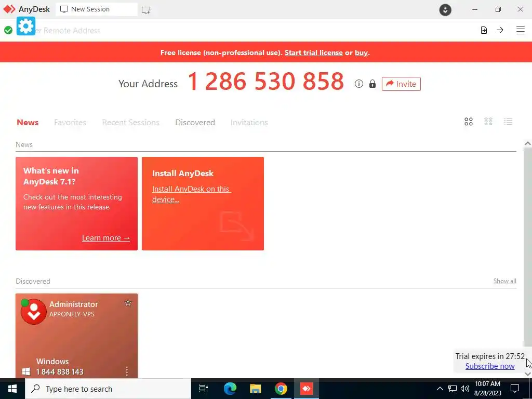The width and height of the screenshot is (532, 399).
Task: Click the info icon beside Your Address
Action: pos(358,84)
